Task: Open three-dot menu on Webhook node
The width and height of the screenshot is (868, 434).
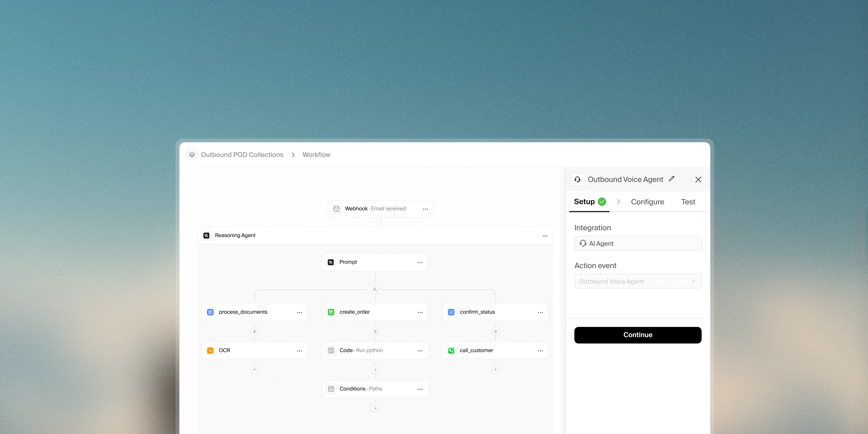Action: pyautogui.click(x=425, y=209)
